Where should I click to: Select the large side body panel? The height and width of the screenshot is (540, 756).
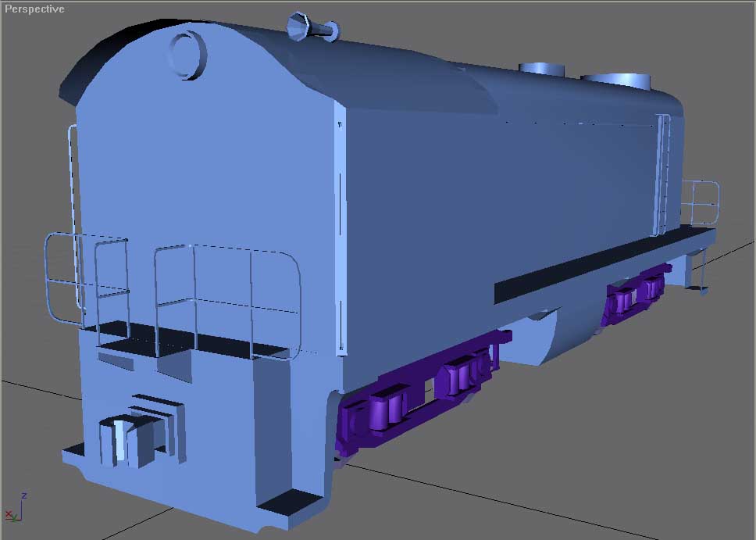pyautogui.click(x=492, y=203)
